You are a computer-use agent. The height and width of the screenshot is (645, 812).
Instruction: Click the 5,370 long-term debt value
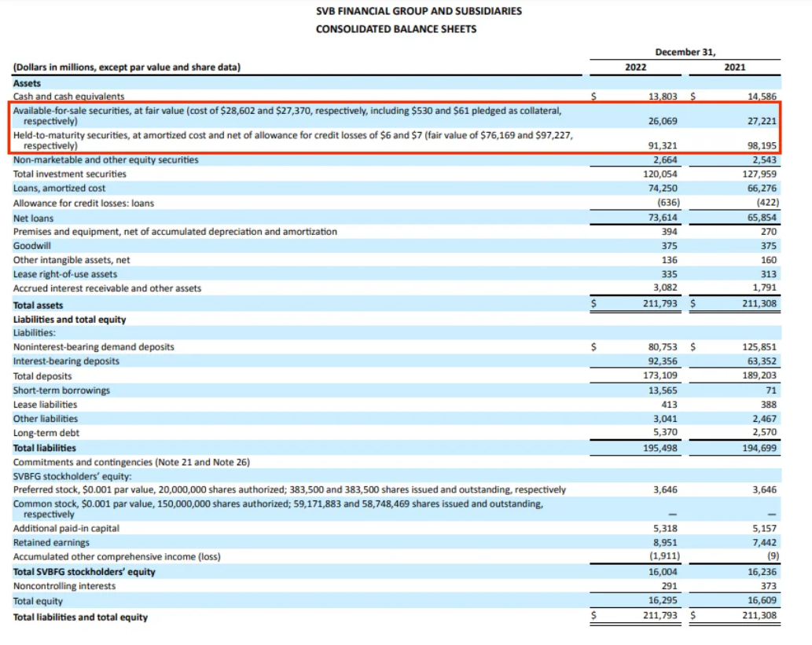[665, 432]
